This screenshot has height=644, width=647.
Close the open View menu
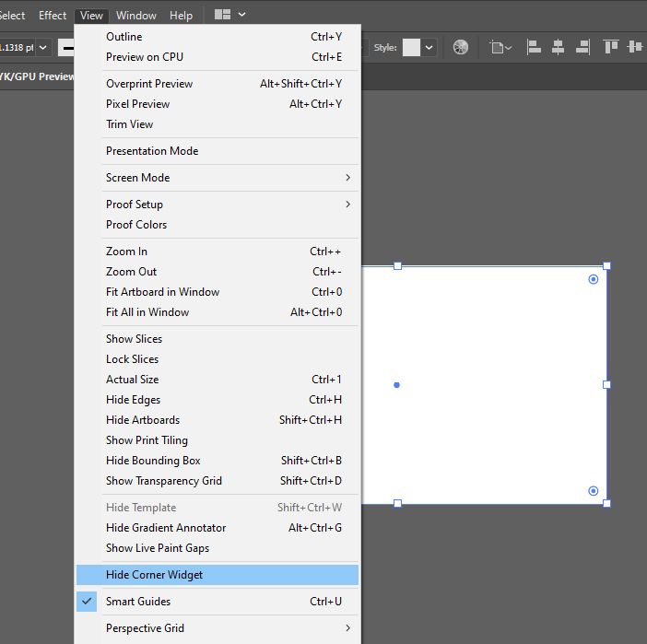point(91,16)
